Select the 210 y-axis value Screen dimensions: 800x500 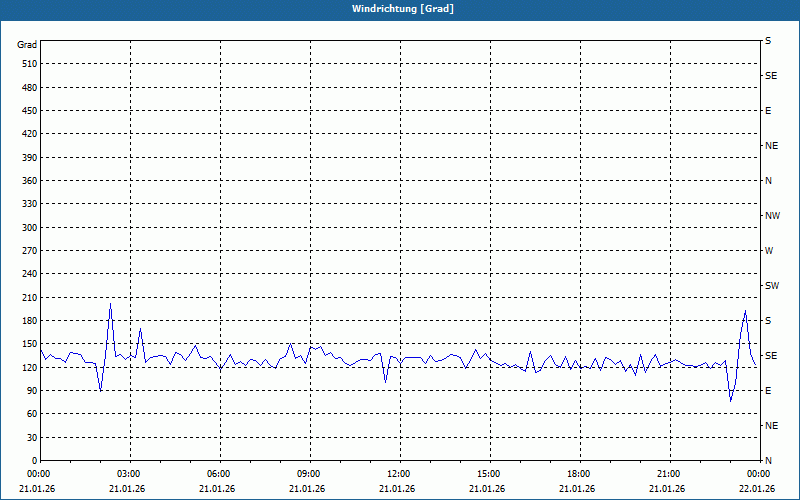click(x=30, y=297)
